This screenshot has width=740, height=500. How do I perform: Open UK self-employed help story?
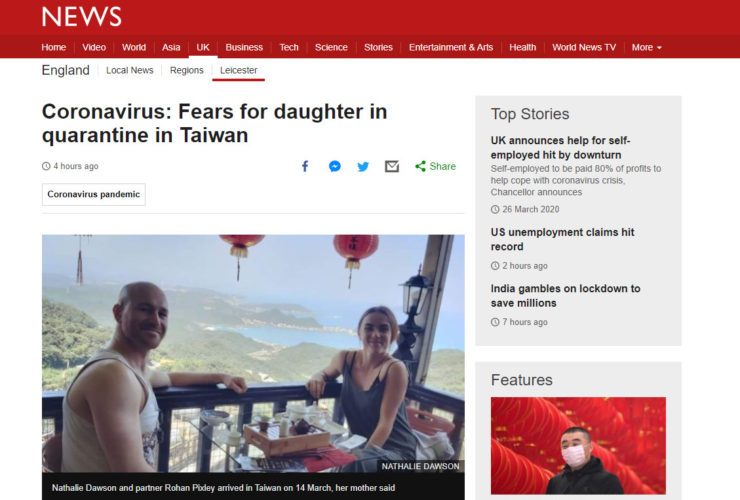(x=560, y=147)
